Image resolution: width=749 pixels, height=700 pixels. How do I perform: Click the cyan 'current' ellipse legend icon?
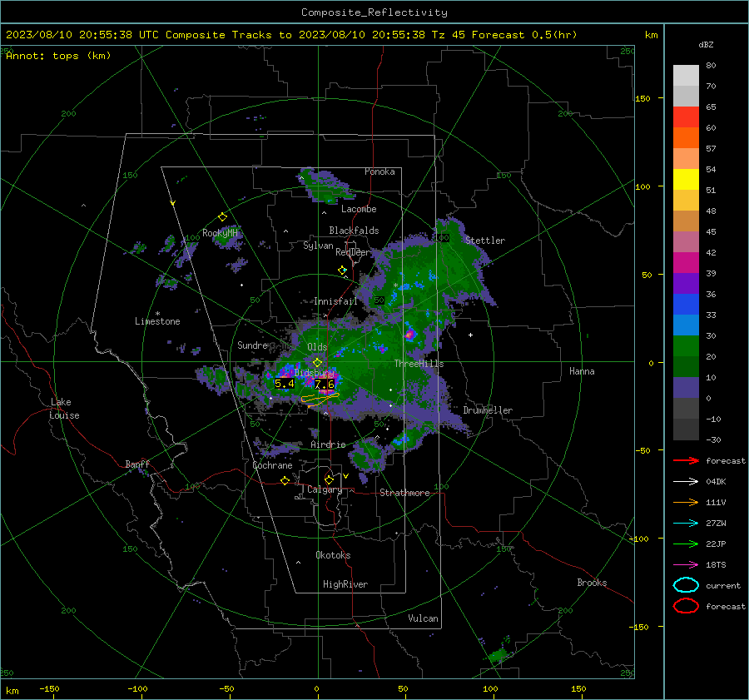coord(686,585)
